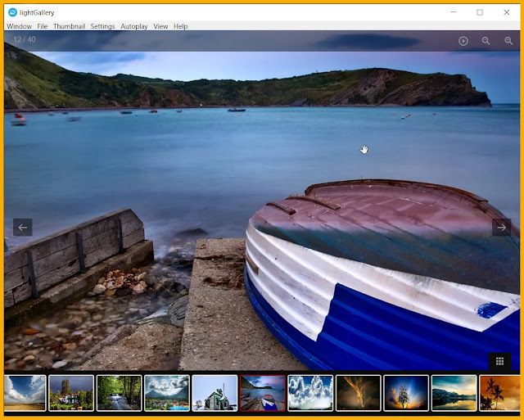Select the beach and clouds thumbnail

(x=25, y=393)
